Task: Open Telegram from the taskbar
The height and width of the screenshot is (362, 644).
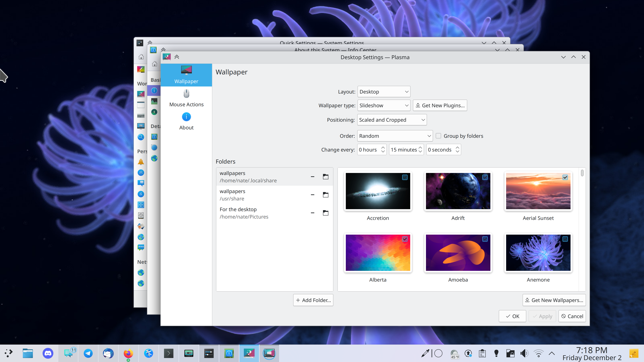Action: click(88, 353)
